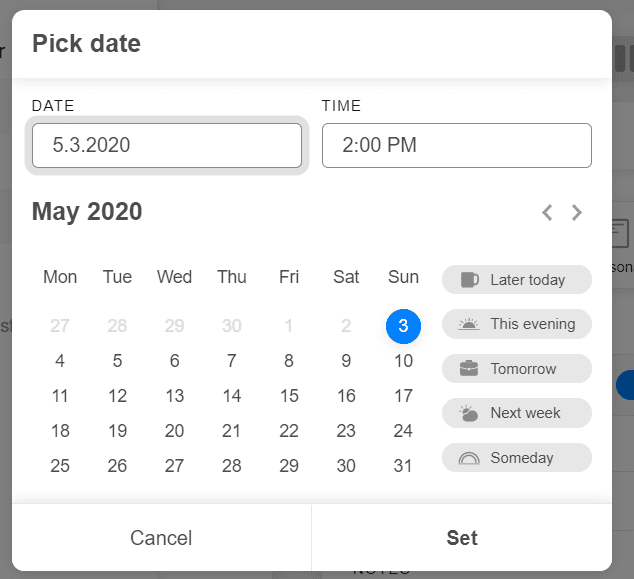Select the highlighted day 3
This screenshot has height=579, width=634.
tap(403, 326)
